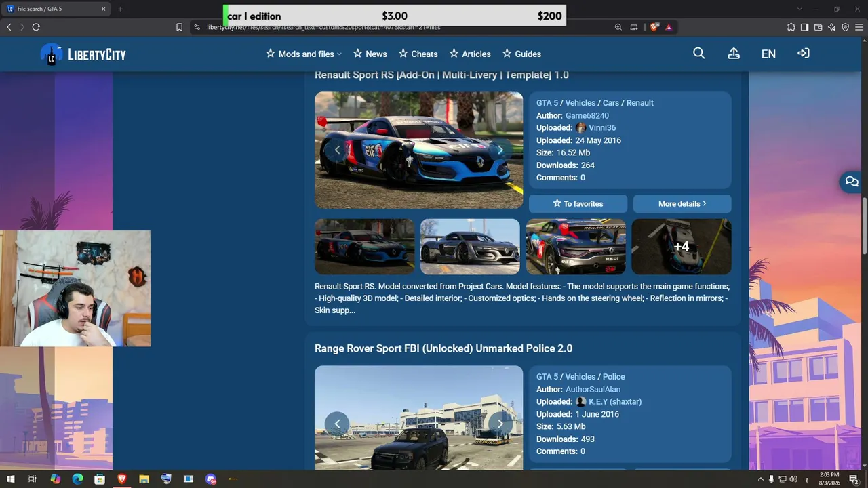Open Discord from the taskbar
The width and height of the screenshot is (868, 488).
tap(211, 479)
